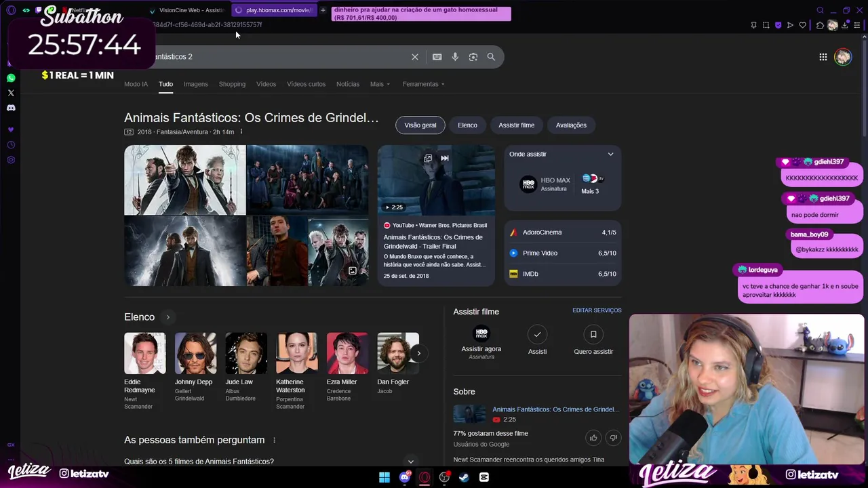Click the magnifier search submit icon
The image size is (868, 488).
(491, 57)
